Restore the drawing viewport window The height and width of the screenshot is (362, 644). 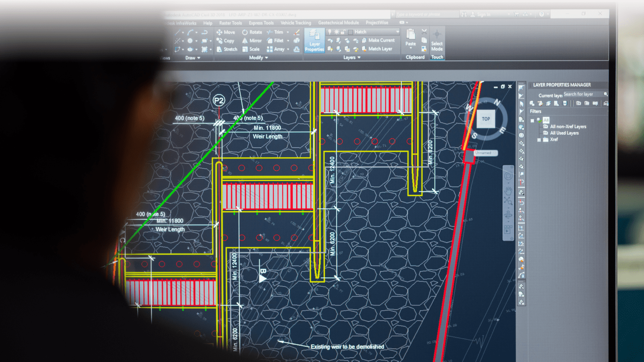coord(503,86)
